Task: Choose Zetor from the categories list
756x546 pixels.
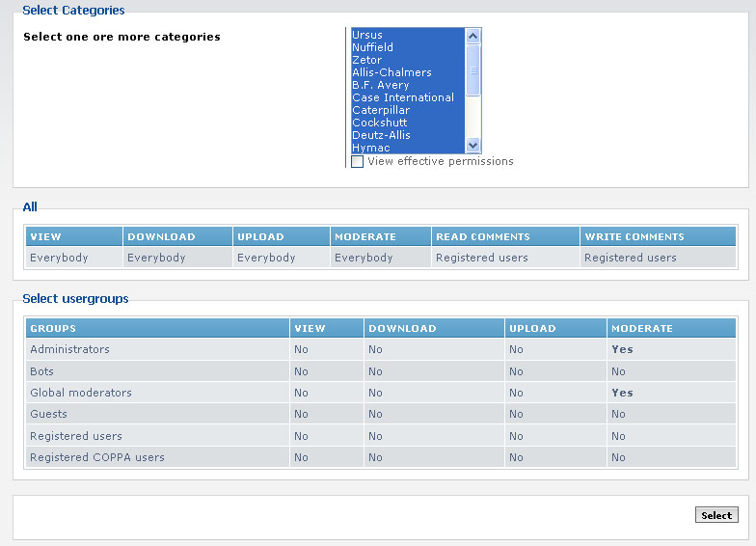Action: click(x=367, y=60)
